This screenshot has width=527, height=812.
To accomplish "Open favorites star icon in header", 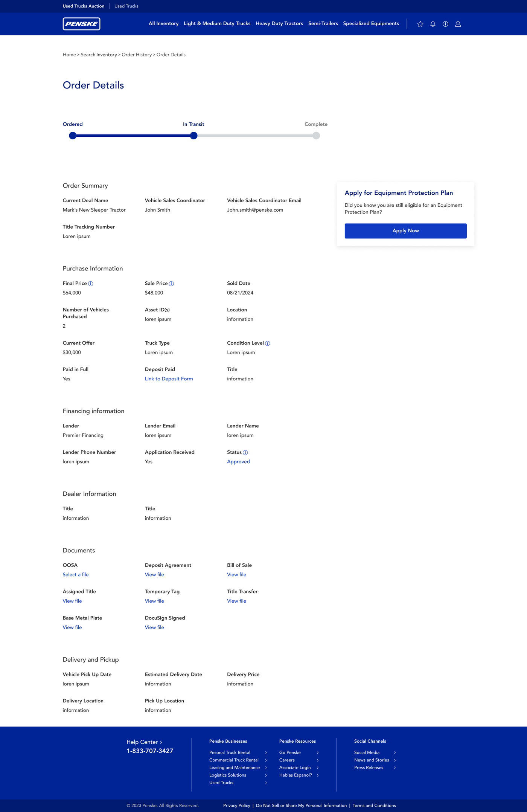I will click(x=420, y=24).
